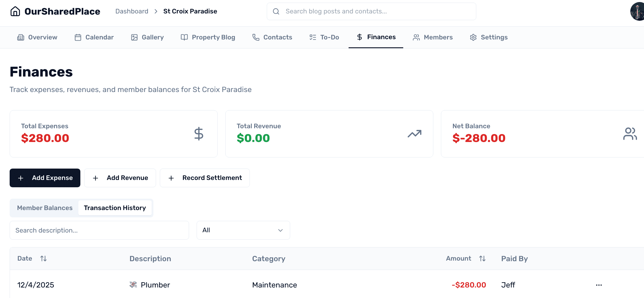
Task: Click the Plumber transaction emoji icon
Action: tap(133, 285)
